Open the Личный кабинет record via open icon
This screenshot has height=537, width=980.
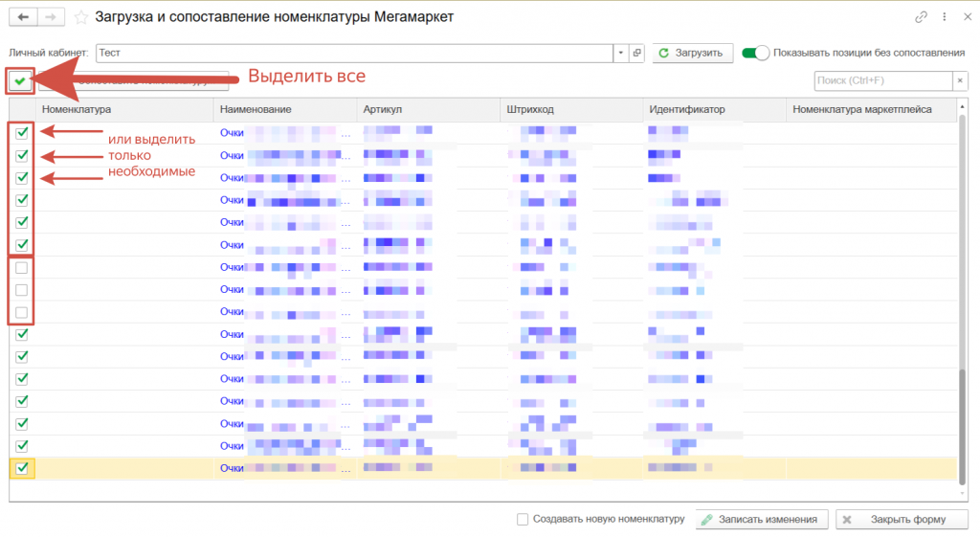pyautogui.click(x=637, y=53)
